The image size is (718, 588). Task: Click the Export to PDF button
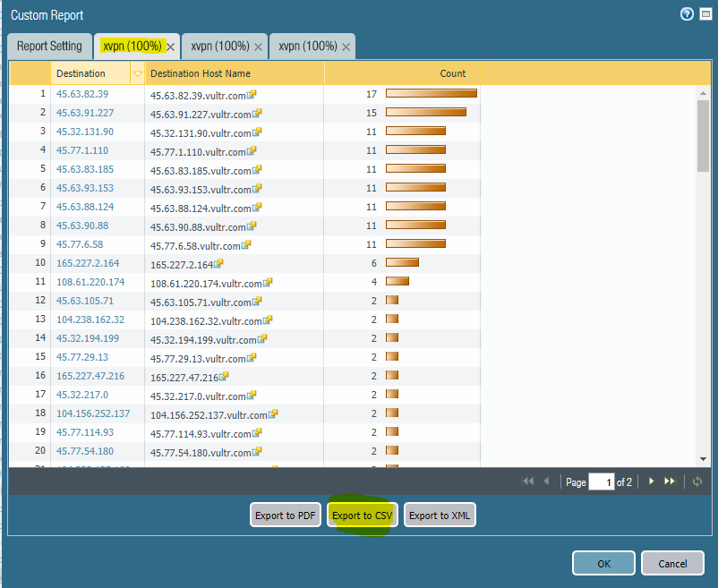[x=286, y=516]
